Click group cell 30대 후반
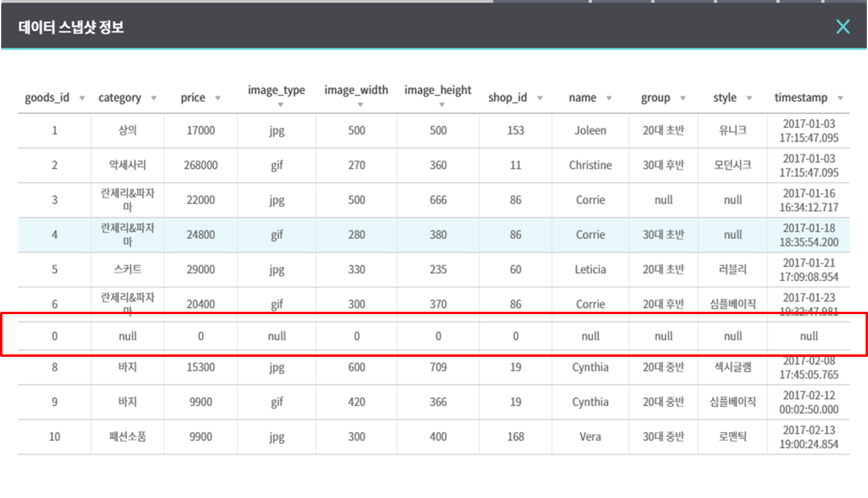Screen dimensions: 868x498 pyautogui.click(x=663, y=165)
